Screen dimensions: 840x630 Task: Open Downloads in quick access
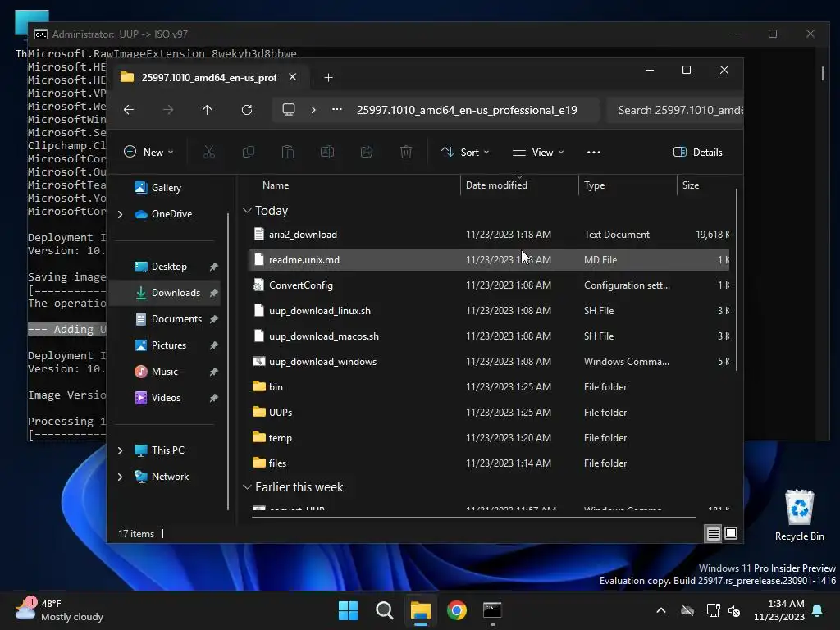[x=165, y=293]
